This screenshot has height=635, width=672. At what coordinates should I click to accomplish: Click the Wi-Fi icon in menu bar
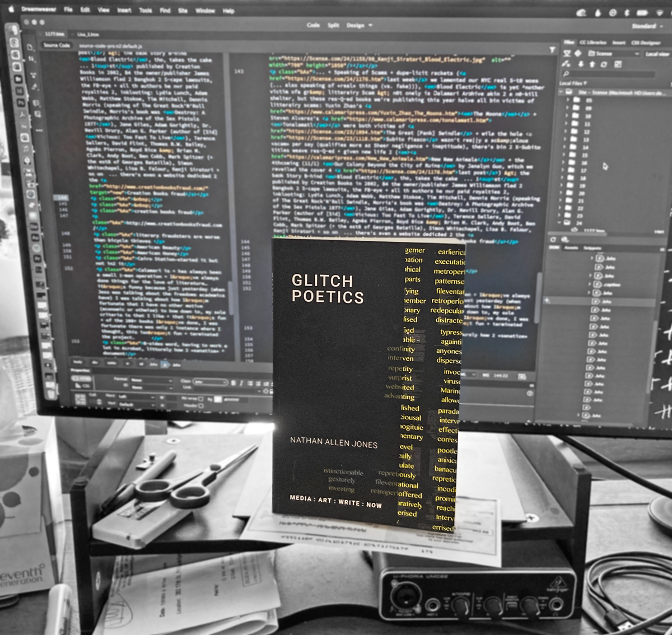(660, 13)
